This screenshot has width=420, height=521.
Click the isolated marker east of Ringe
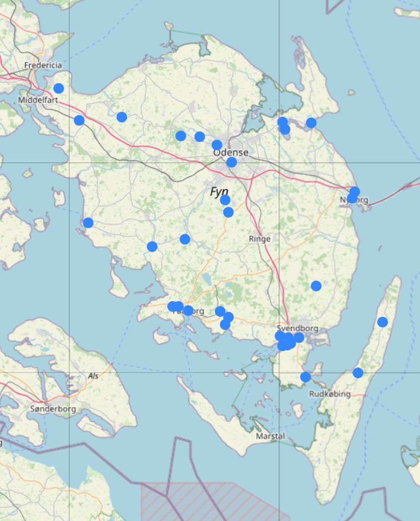(x=316, y=286)
